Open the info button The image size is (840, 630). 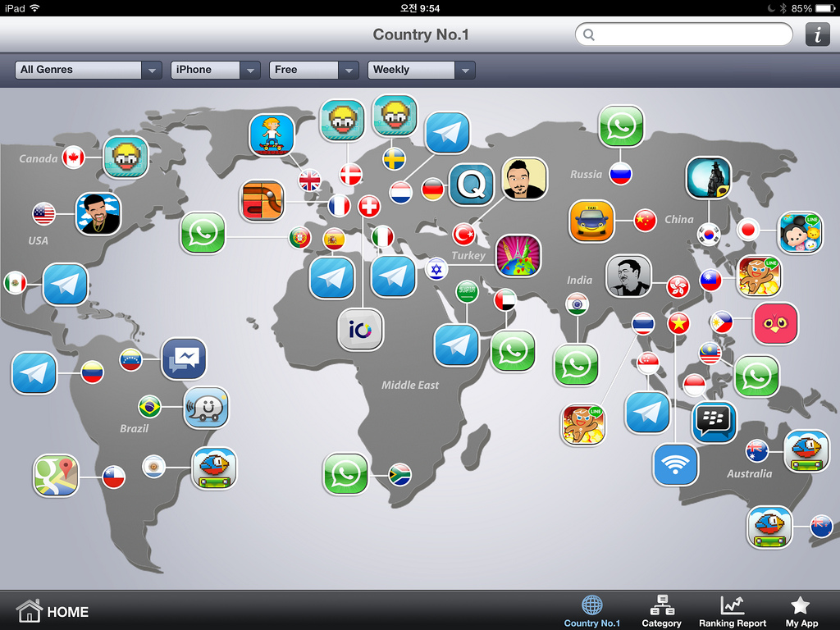[817, 34]
